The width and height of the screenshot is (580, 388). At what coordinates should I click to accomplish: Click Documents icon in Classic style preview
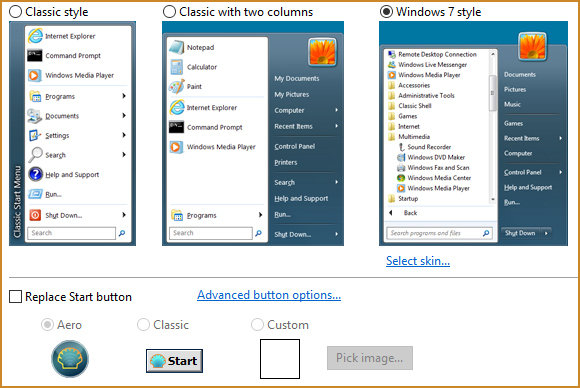click(34, 116)
